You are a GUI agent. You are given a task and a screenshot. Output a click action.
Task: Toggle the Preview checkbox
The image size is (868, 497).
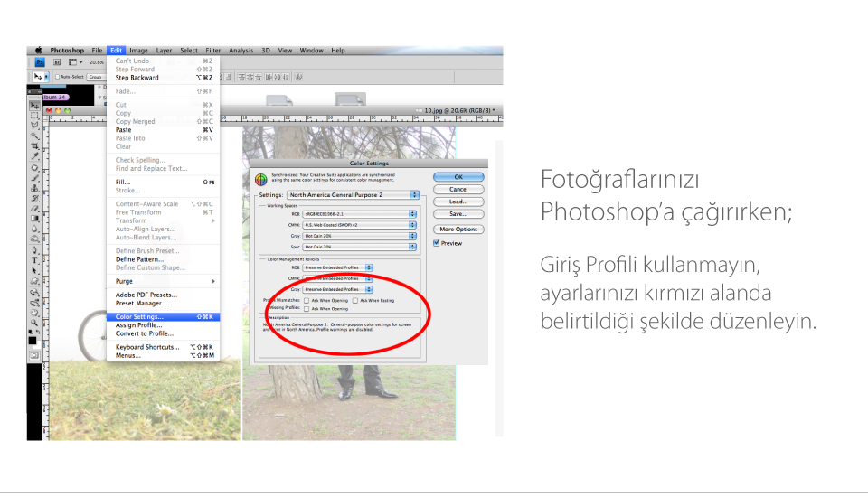click(436, 243)
